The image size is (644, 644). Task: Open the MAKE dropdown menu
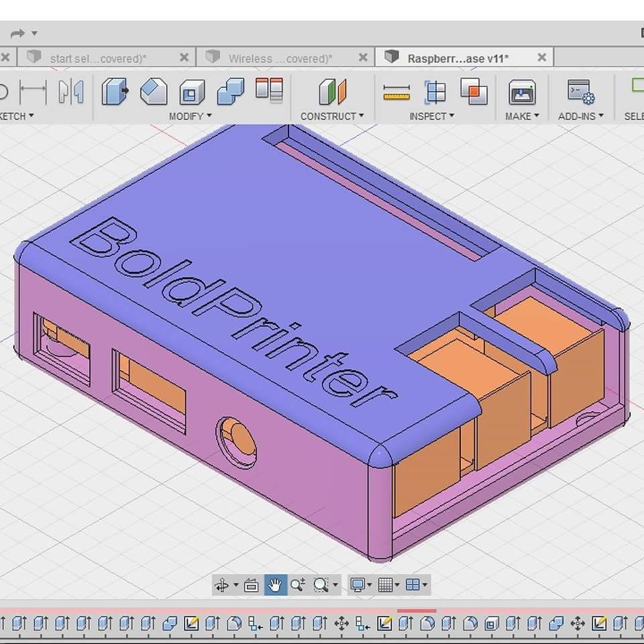coord(522,116)
